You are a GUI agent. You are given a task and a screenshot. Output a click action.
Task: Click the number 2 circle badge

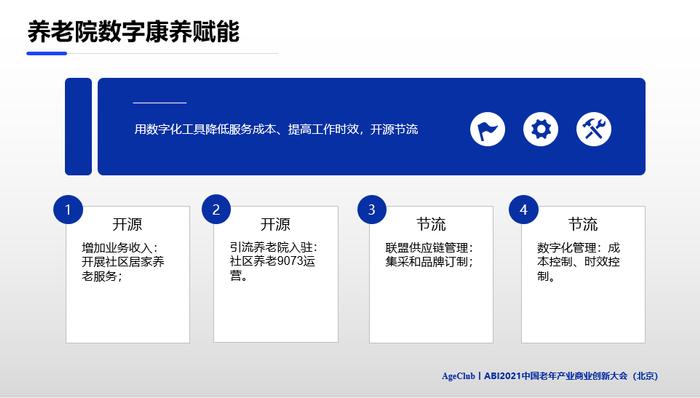[216, 209]
